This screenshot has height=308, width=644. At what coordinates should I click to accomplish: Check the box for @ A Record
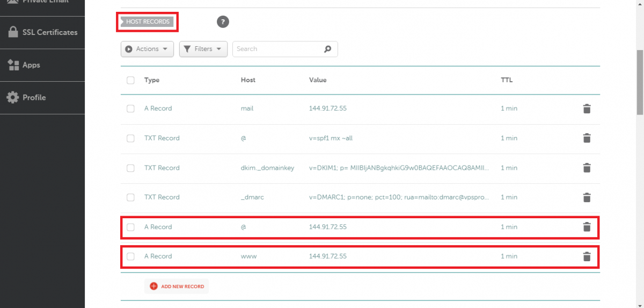coord(130,227)
